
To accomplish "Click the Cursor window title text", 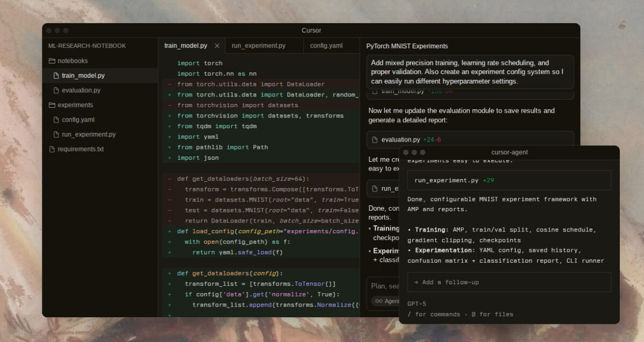I will tap(311, 31).
